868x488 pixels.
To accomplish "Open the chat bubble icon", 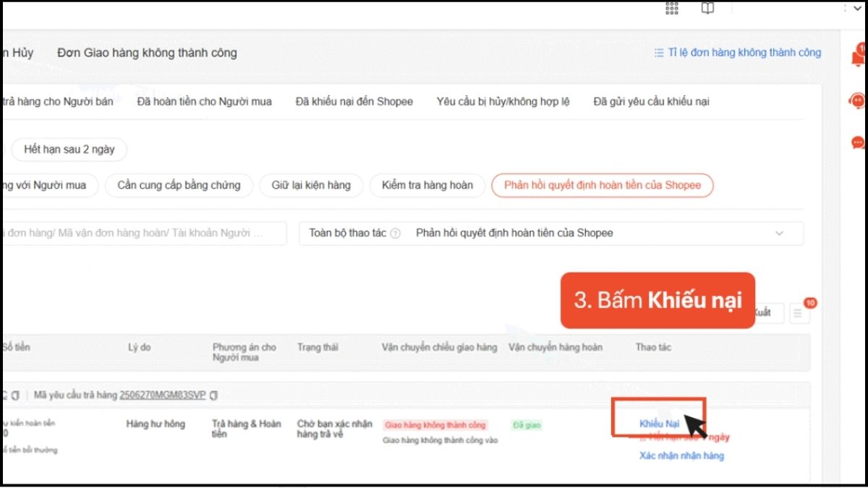I will (x=859, y=142).
